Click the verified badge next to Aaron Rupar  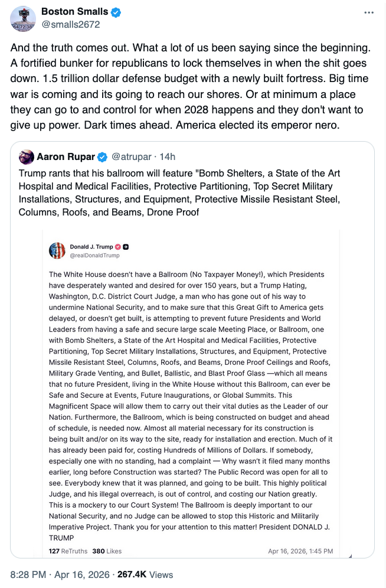[102, 156]
